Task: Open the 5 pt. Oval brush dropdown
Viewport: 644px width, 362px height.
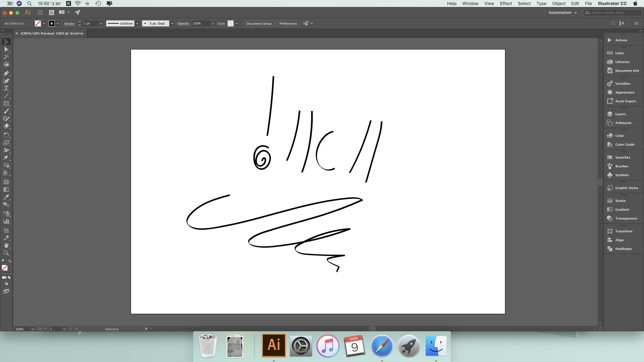Action: [172, 23]
